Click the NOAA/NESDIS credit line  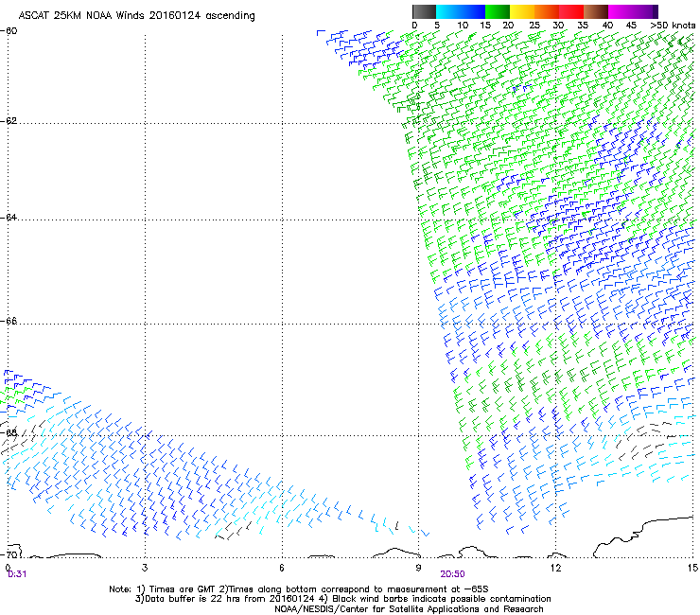(x=409, y=609)
